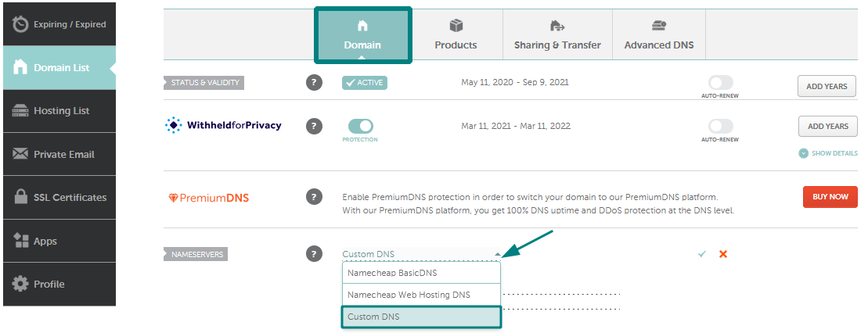Screen dimensions: 868x333
Task: Click Add Years for WithheldforPrivacy
Action: coord(827,126)
